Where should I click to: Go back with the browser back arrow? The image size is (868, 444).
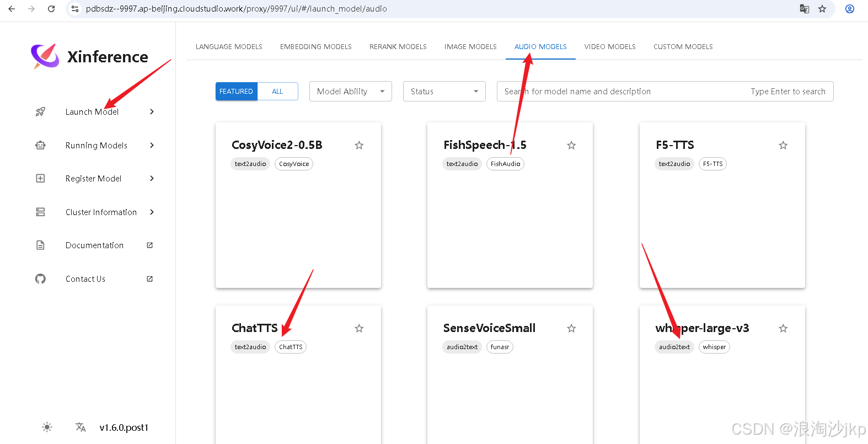12,9
